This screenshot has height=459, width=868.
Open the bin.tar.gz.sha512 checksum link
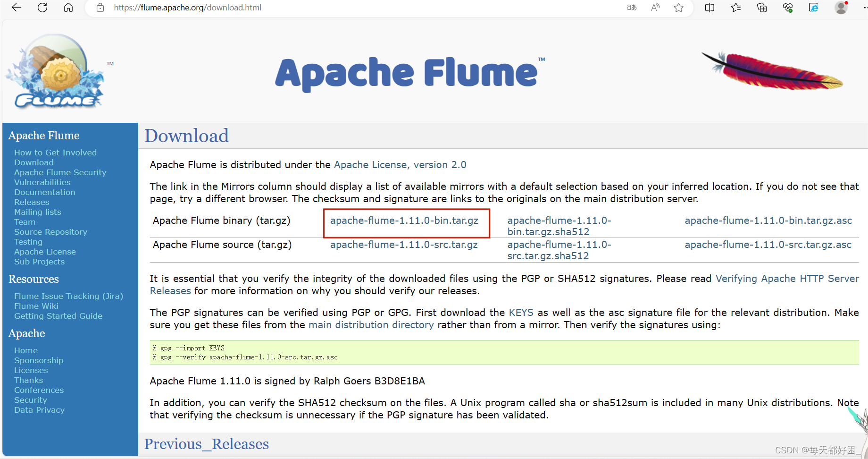[x=559, y=226]
